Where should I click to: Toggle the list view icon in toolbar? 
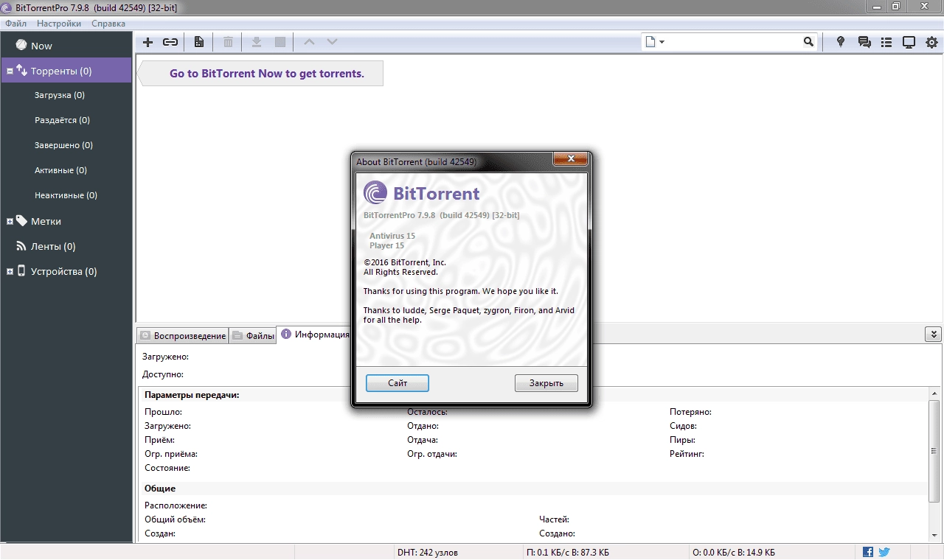886,42
